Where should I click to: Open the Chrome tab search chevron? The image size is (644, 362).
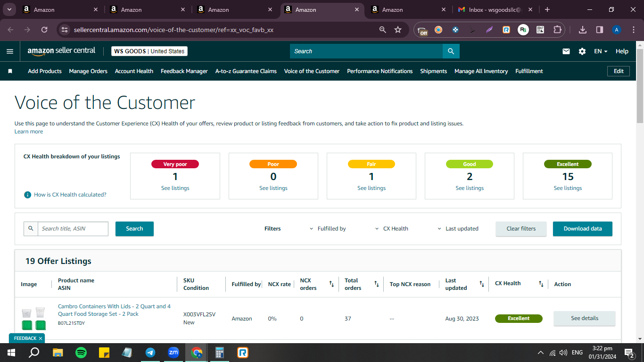pos(9,9)
